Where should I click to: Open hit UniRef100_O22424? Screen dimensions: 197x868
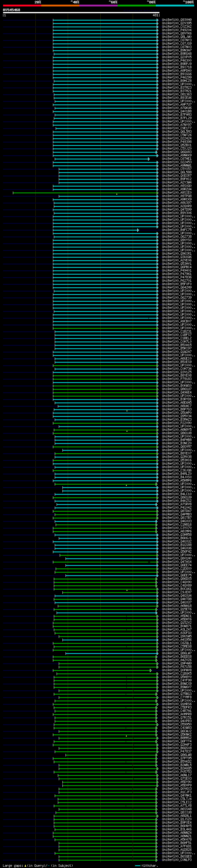[x=177, y=138]
